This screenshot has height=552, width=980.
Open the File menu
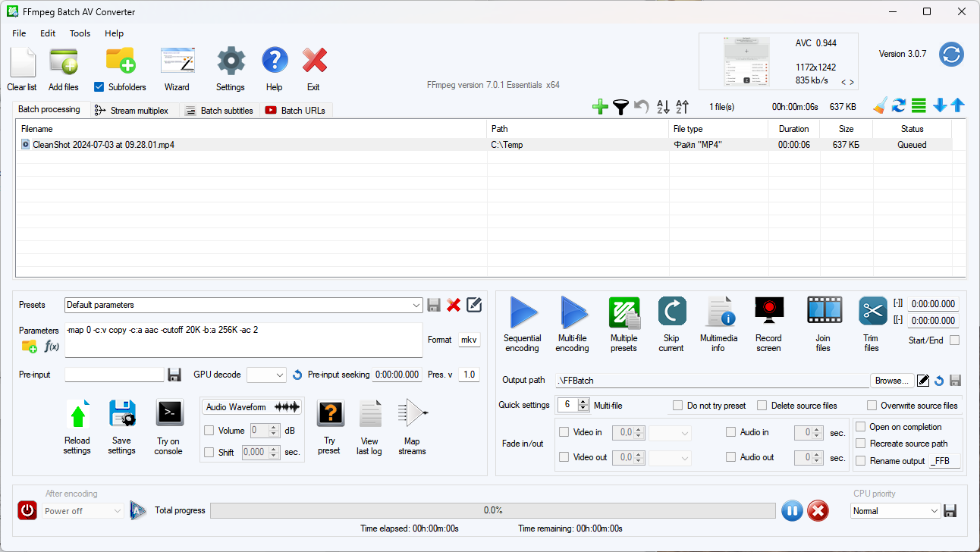(x=19, y=33)
